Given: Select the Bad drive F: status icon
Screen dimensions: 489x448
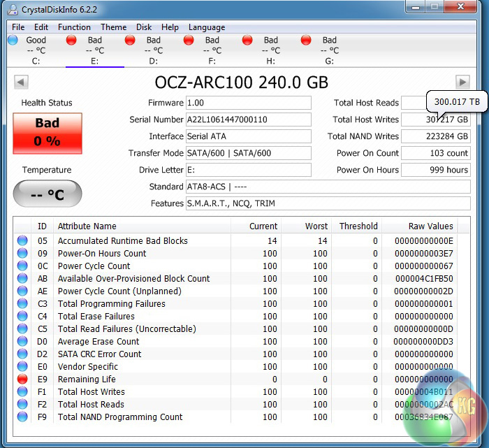Looking at the screenshot, I should coord(189,41).
